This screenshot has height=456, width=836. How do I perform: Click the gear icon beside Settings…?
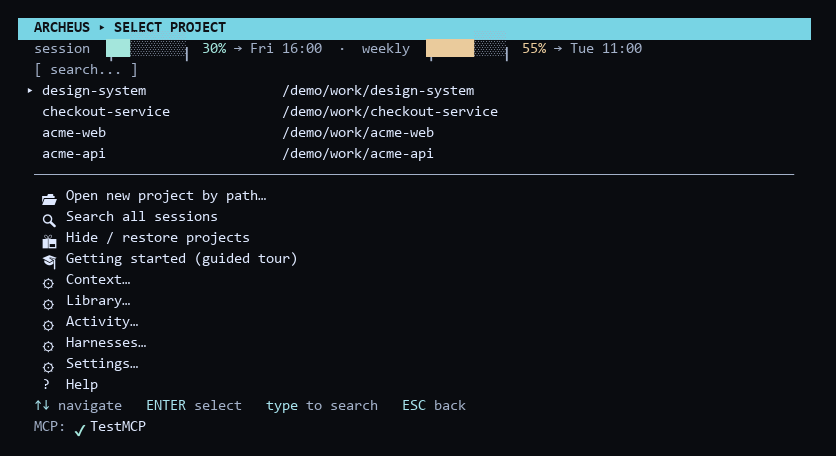click(x=48, y=367)
